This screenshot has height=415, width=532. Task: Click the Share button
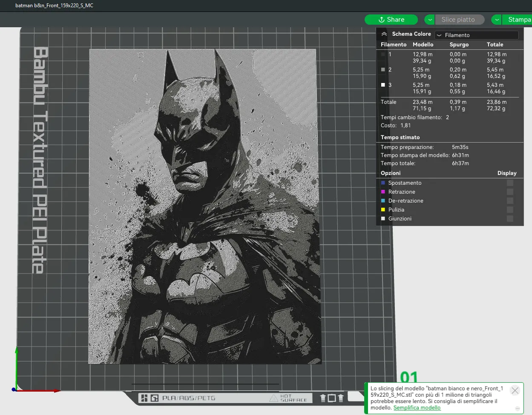coord(391,20)
